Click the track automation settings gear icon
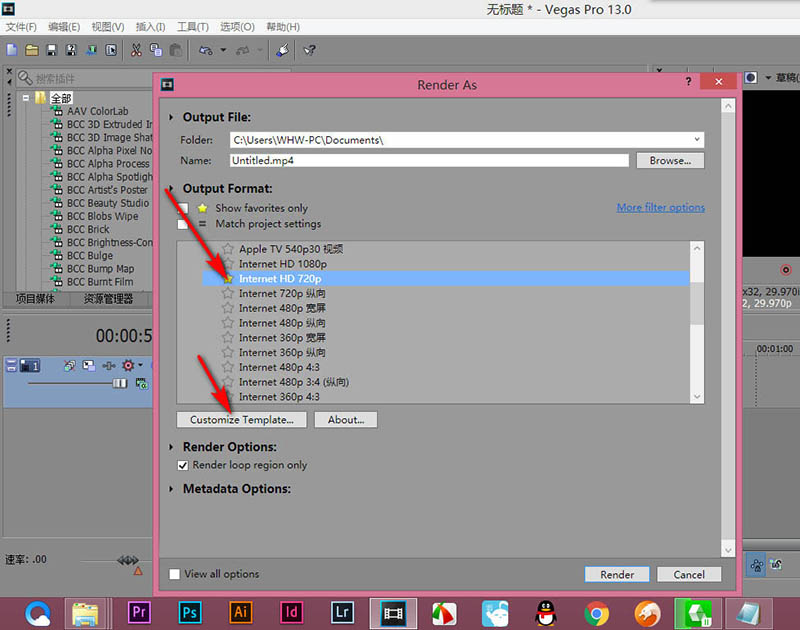Viewport: 800px width, 630px height. point(128,365)
